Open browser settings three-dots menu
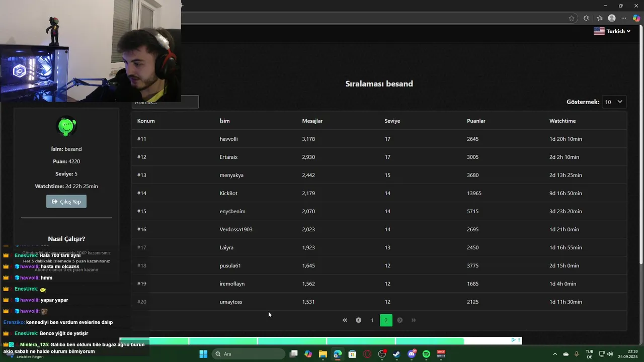 (624, 18)
